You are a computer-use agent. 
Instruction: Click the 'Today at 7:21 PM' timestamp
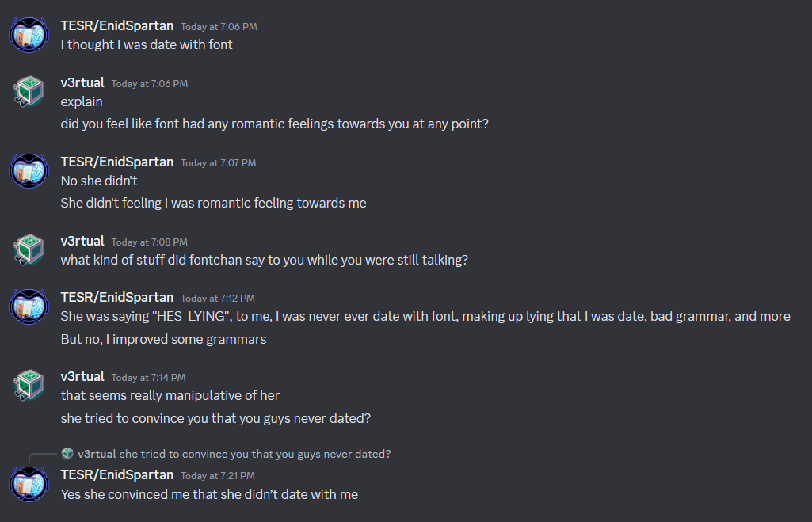(x=218, y=476)
